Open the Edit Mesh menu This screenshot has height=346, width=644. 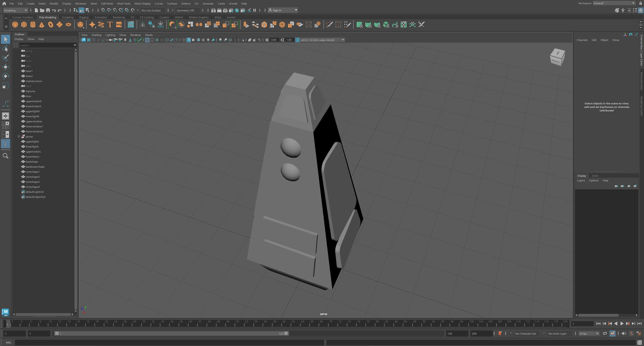(107, 4)
